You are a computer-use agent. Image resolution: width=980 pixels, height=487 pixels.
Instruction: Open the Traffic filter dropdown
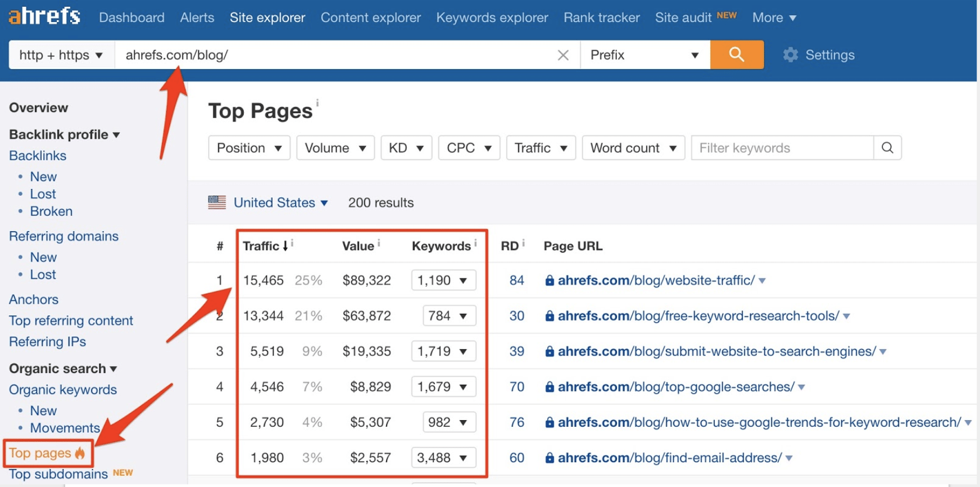click(x=541, y=147)
